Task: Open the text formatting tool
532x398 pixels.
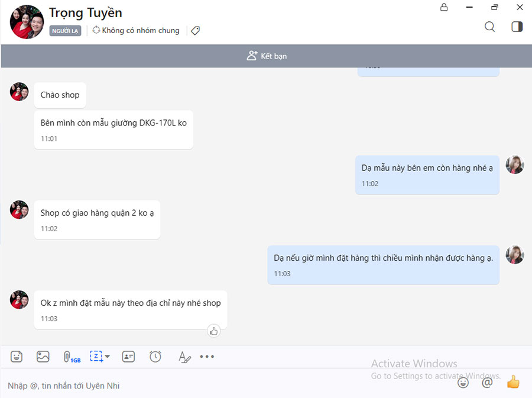Action: pos(184,357)
